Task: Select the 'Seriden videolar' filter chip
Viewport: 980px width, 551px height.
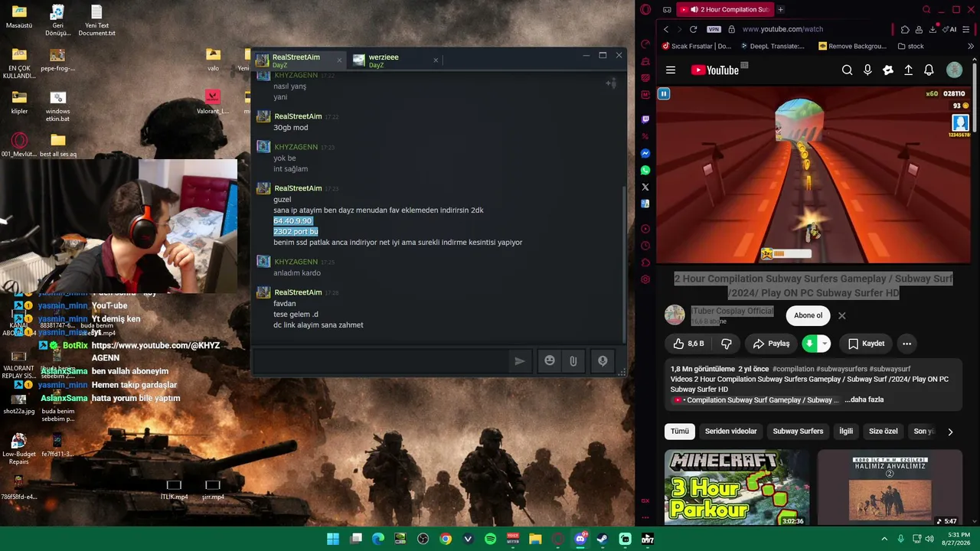Action: pyautogui.click(x=730, y=432)
